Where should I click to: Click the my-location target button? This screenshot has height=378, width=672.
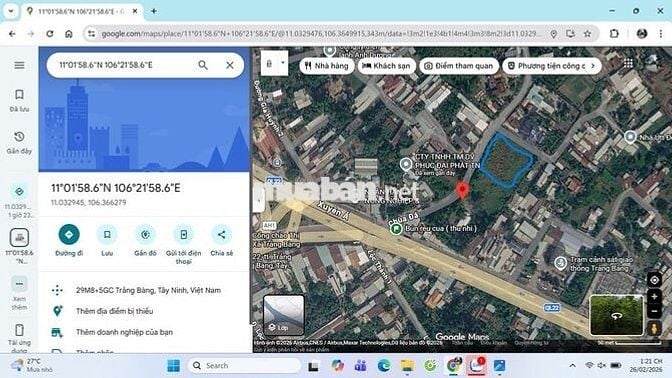coord(654,280)
